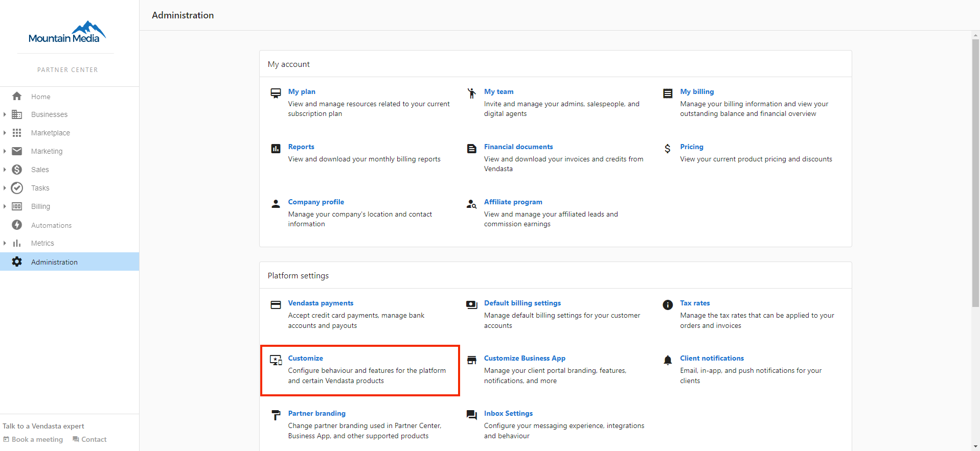Image resolution: width=980 pixels, height=451 pixels.
Task: Click the Company profile person icon
Action: (276, 204)
